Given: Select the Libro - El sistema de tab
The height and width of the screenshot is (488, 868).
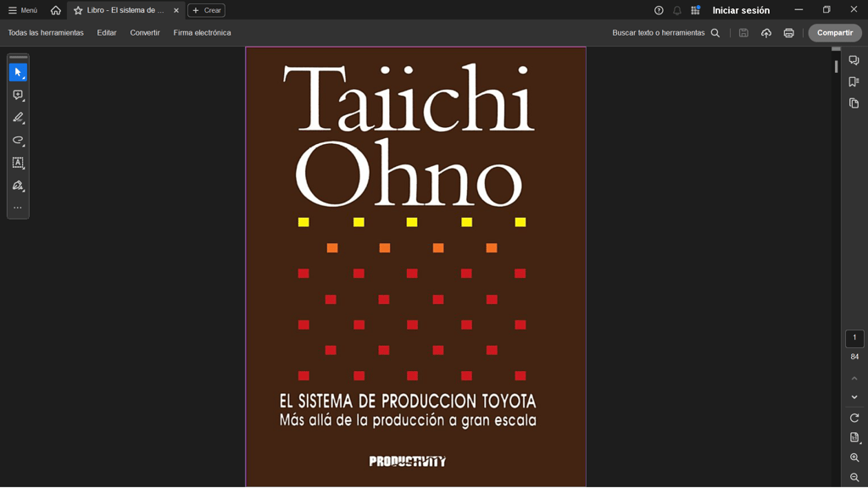Looking at the screenshot, I should tap(125, 10).
